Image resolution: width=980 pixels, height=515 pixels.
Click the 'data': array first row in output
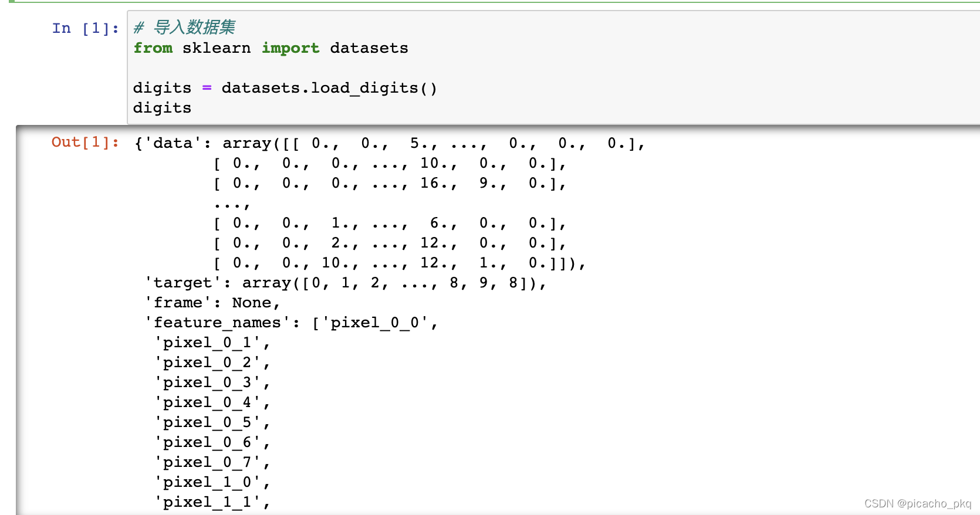click(390, 143)
